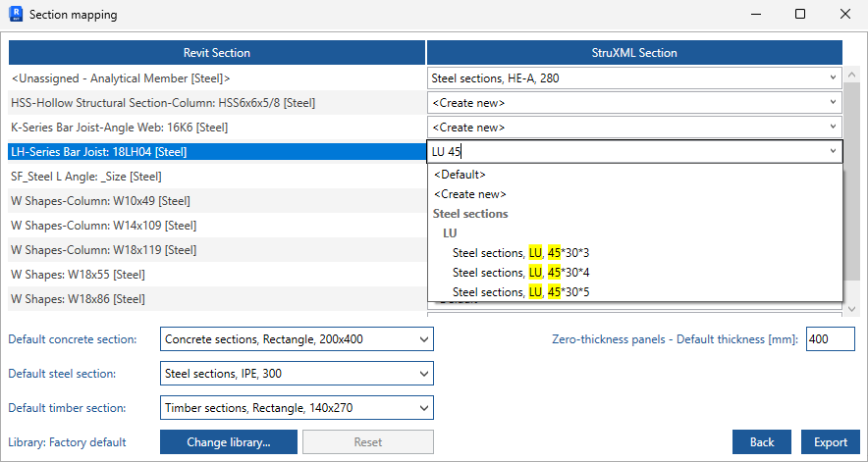
Task: Click the Steel sections group header
Action: pyautogui.click(x=470, y=214)
